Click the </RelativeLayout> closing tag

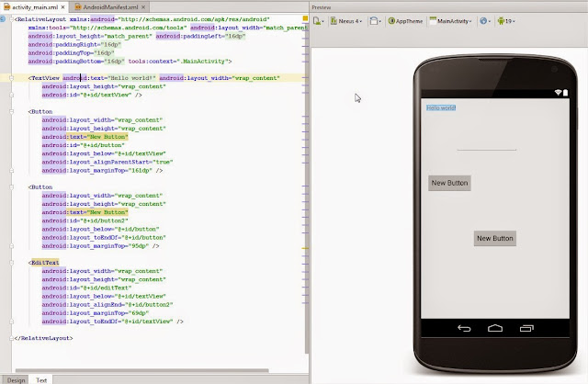43,338
